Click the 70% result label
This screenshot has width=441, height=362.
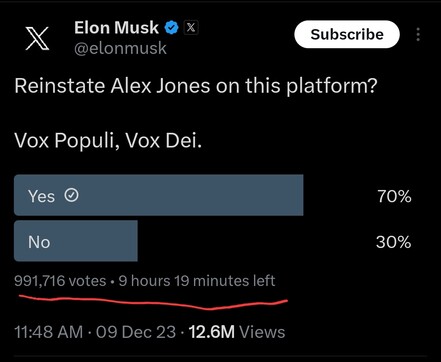click(394, 196)
